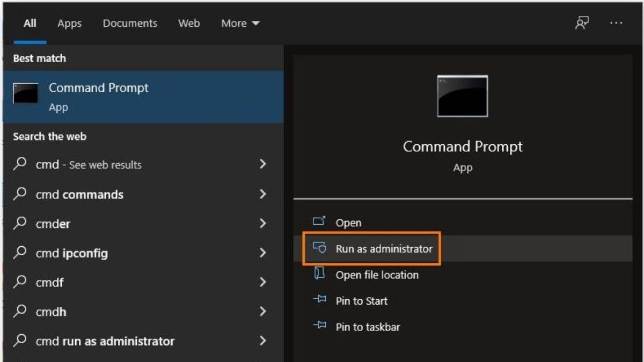644x362 pixels.
Task: Click the Open action icon
Action: coord(319,221)
